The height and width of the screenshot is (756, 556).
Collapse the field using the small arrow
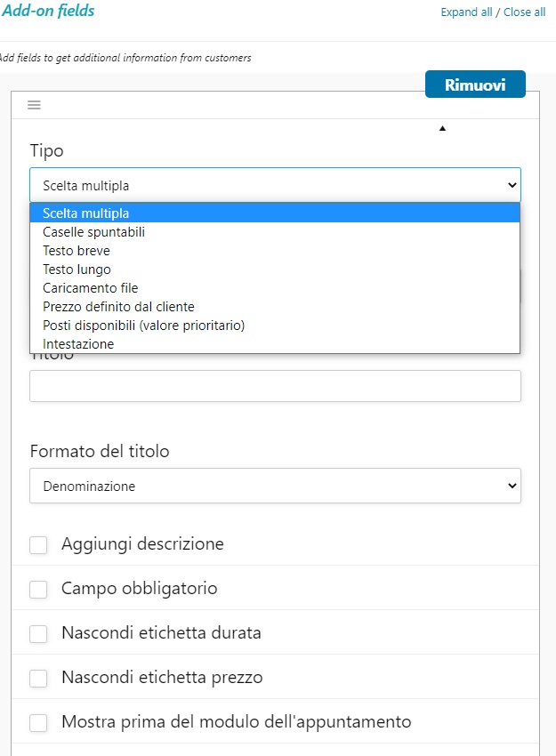coord(442,129)
